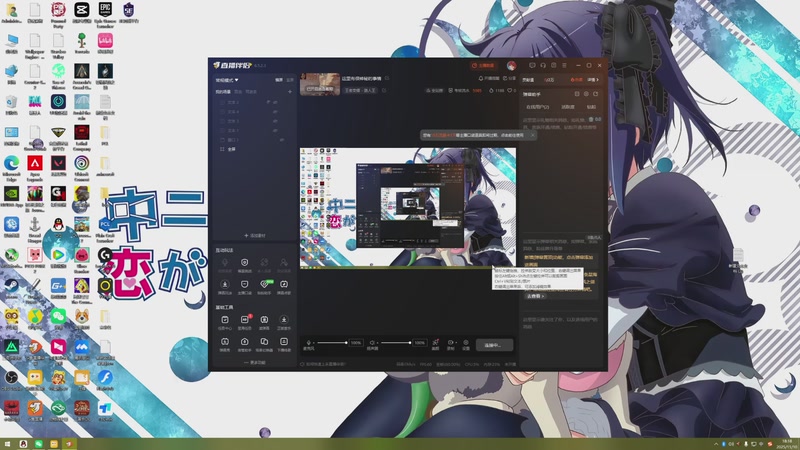Viewport: 800px width, 450px height.
Task: Toggle visibility of the 文本 1 source
Action: (275, 130)
